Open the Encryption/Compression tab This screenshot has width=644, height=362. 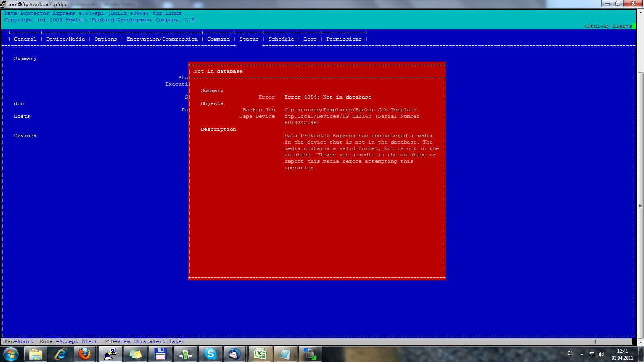pyautogui.click(x=162, y=39)
